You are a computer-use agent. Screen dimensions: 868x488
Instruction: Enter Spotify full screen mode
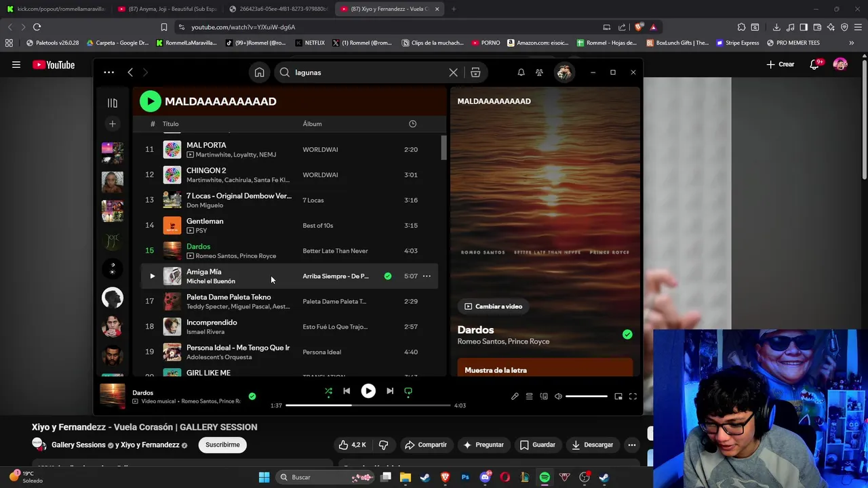click(633, 396)
